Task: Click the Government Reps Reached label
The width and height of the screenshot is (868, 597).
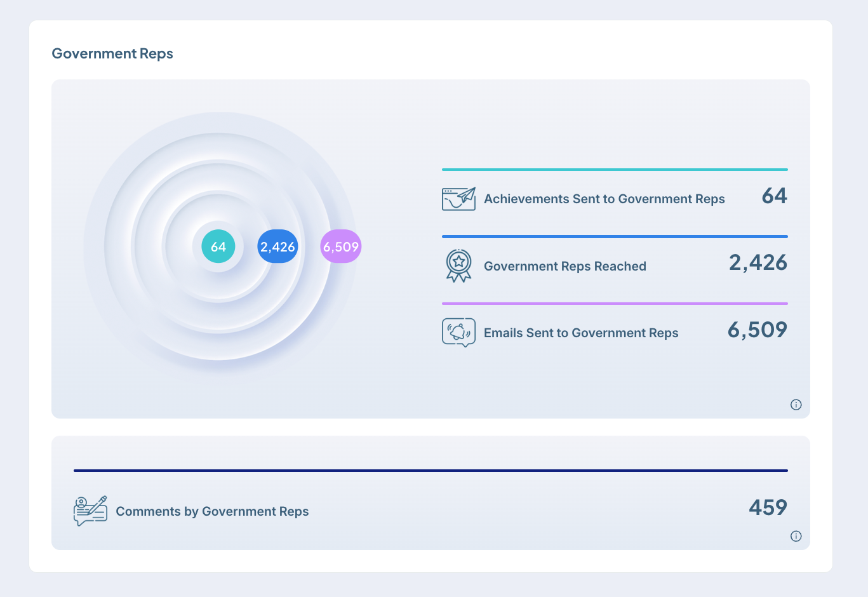Action: coord(564,266)
